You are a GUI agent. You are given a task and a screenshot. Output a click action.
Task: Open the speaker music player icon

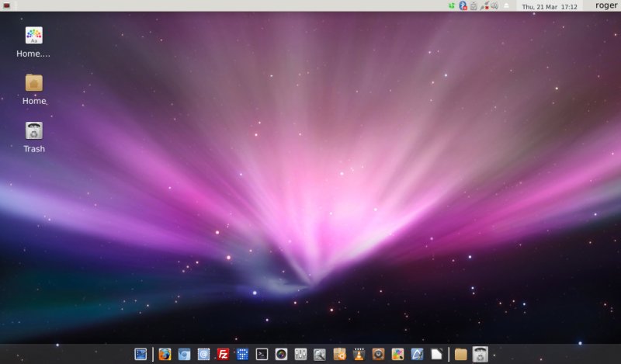378,354
